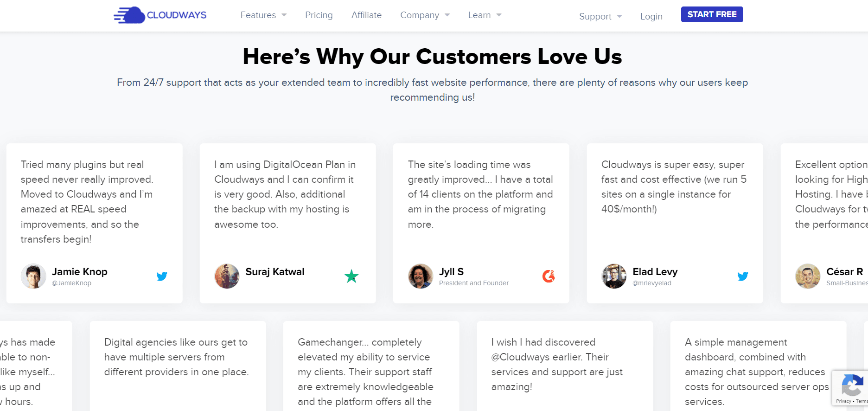The width and height of the screenshot is (868, 411).
Task: Click the Login link
Action: click(x=651, y=17)
